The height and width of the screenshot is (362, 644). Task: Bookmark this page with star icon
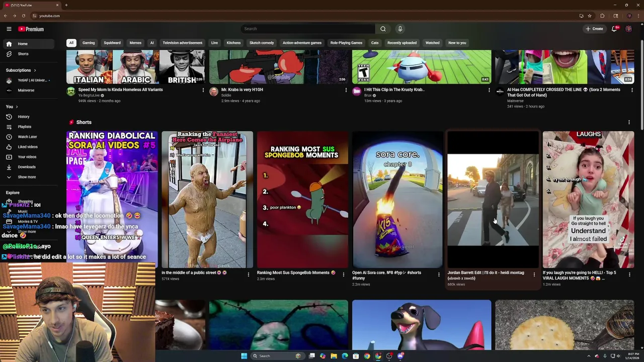click(590, 16)
